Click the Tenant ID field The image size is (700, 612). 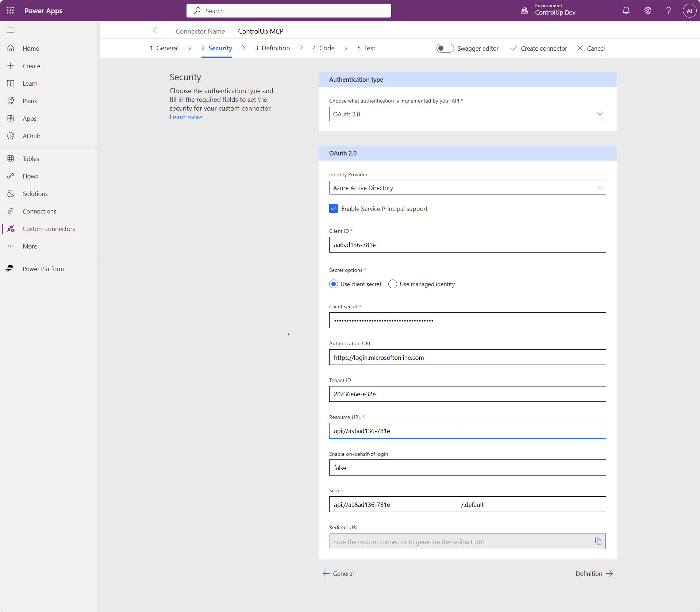468,394
